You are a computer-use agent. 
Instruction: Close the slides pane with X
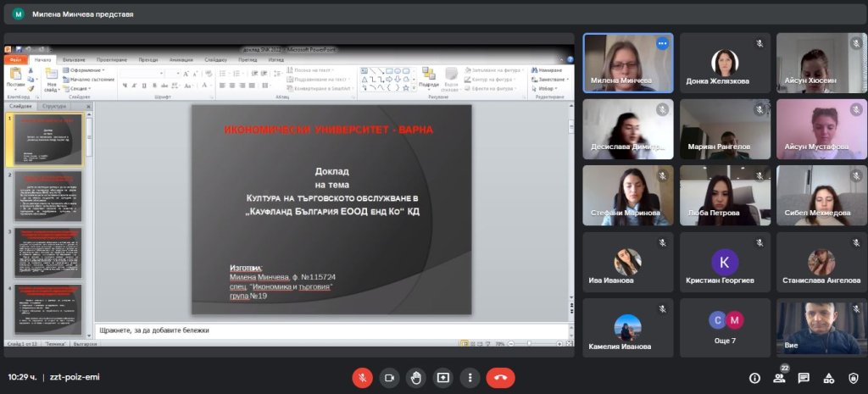coord(88,106)
